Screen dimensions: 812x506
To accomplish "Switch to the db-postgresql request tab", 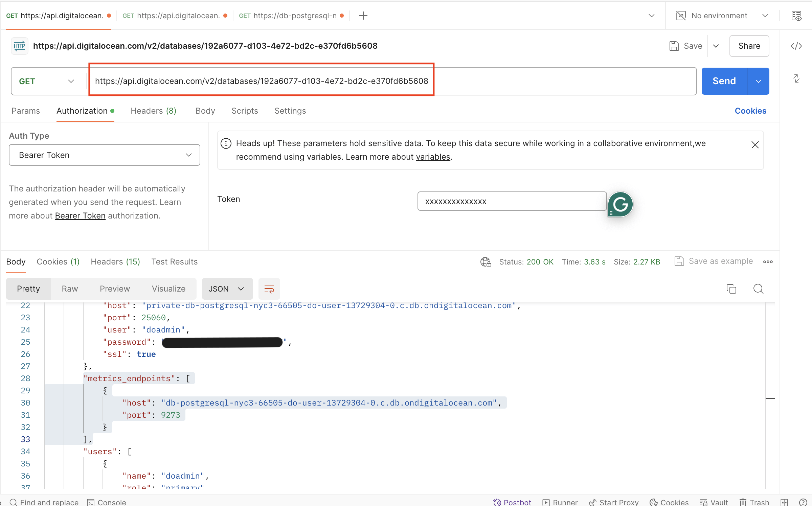I will tap(291, 16).
